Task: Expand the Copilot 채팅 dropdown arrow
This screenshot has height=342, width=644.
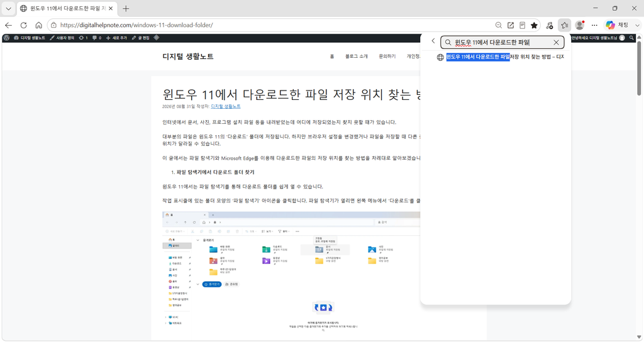Action: (637, 25)
